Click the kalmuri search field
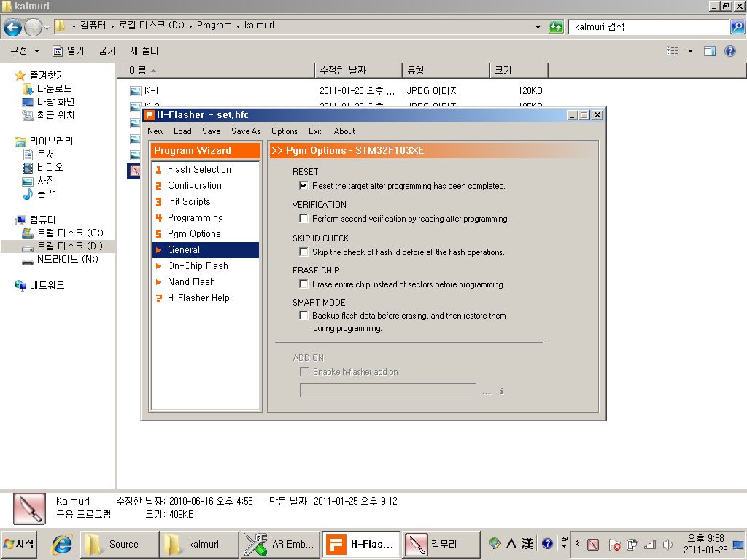Screen dimensions: 747x560 coord(649,27)
